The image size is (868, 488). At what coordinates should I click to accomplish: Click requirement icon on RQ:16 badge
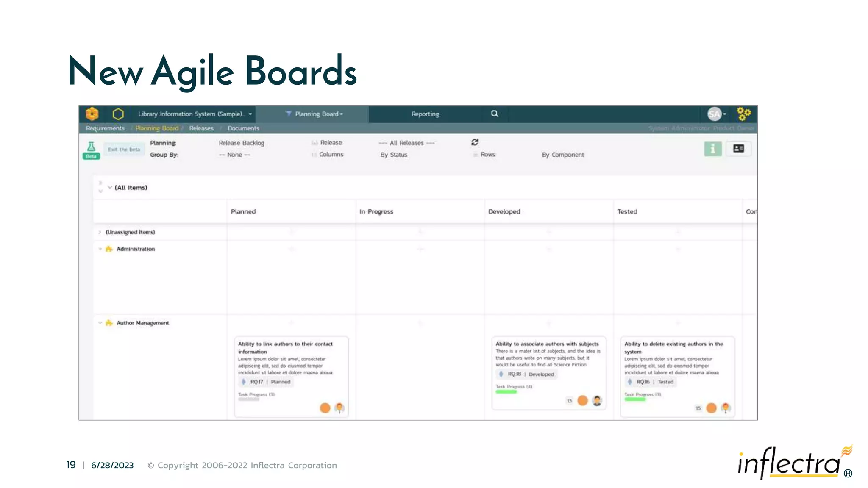[630, 382]
